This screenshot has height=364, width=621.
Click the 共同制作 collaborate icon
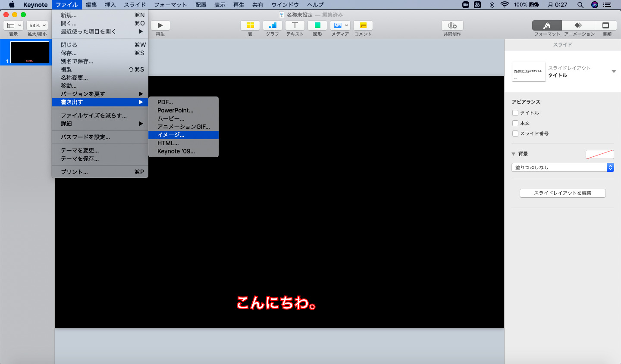(x=452, y=25)
